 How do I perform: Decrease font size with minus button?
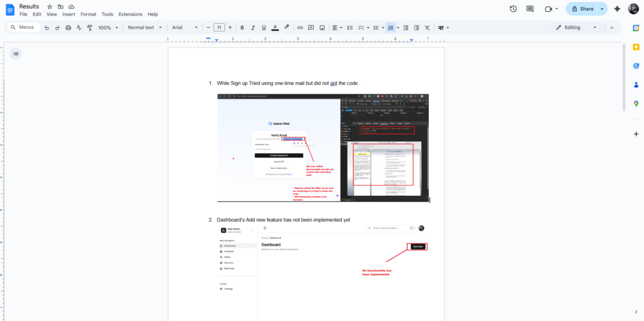click(208, 28)
